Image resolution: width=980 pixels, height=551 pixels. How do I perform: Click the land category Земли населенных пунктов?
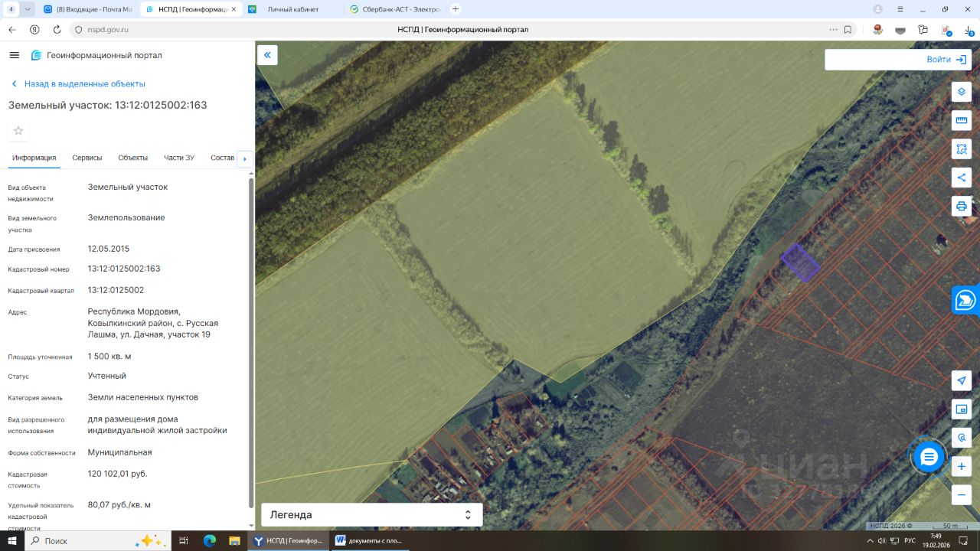tap(143, 397)
